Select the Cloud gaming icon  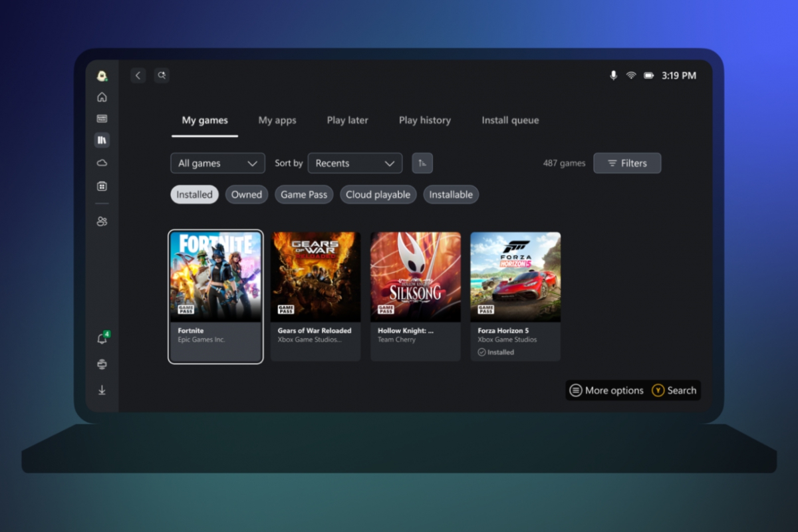click(102, 162)
